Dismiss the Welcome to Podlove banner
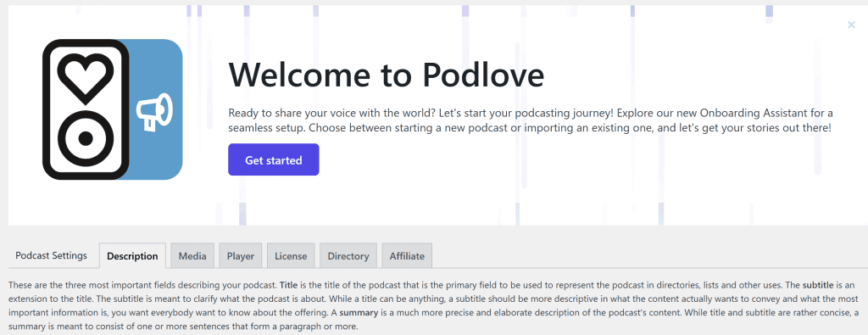 pyautogui.click(x=851, y=25)
